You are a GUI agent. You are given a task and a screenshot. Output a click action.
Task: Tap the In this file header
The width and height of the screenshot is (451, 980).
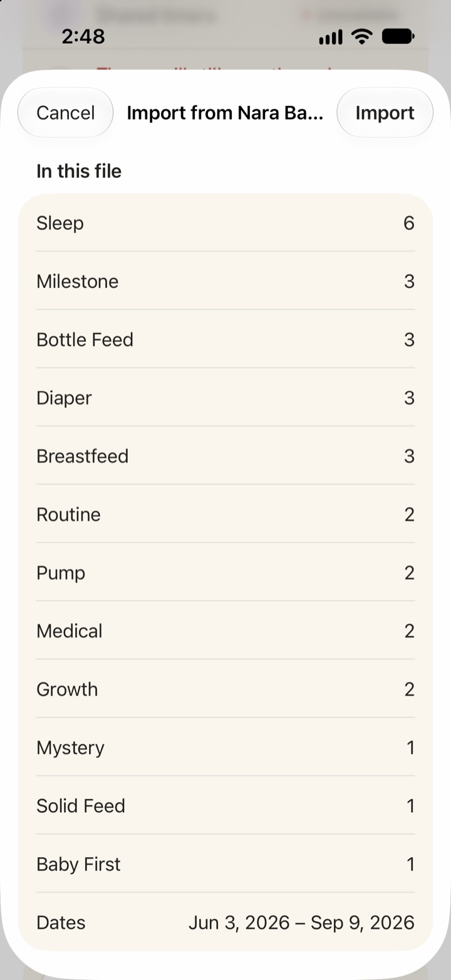click(x=79, y=171)
